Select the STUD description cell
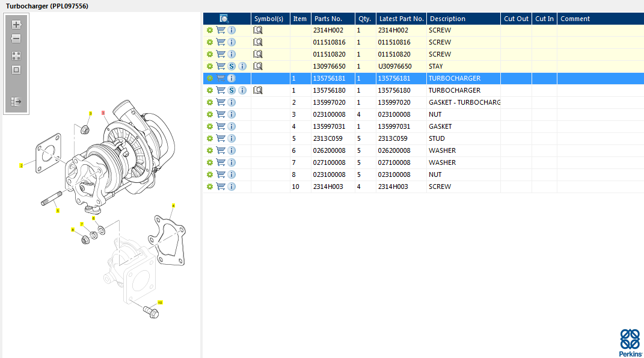Screen dimensions: 644x358 click(463, 138)
